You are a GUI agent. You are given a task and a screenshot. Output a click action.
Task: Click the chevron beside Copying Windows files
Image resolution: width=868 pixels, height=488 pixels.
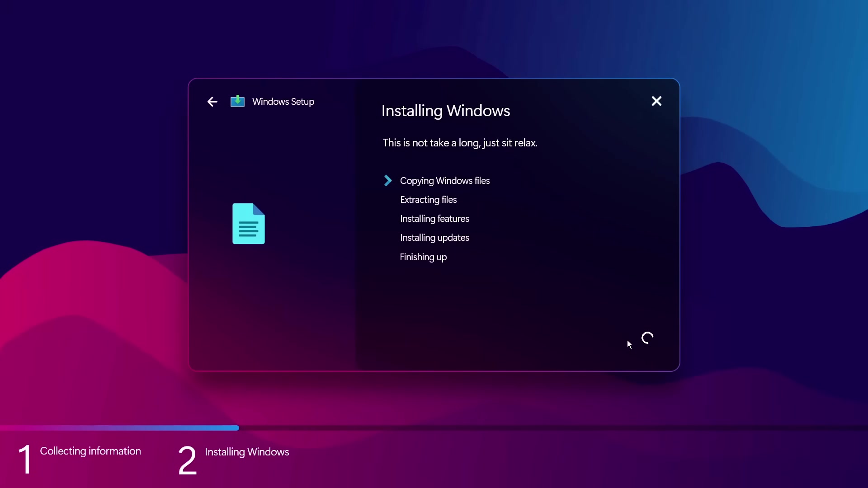[387, 181]
